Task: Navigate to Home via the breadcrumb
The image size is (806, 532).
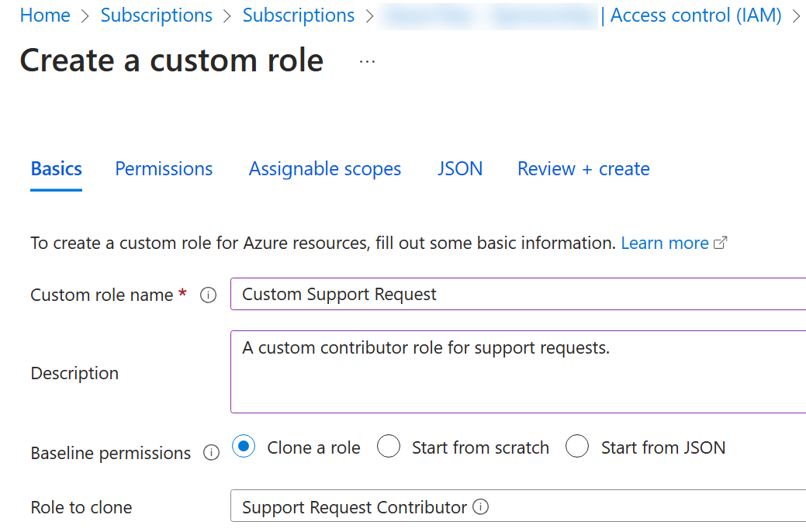Action: pyautogui.click(x=44, y=15)
